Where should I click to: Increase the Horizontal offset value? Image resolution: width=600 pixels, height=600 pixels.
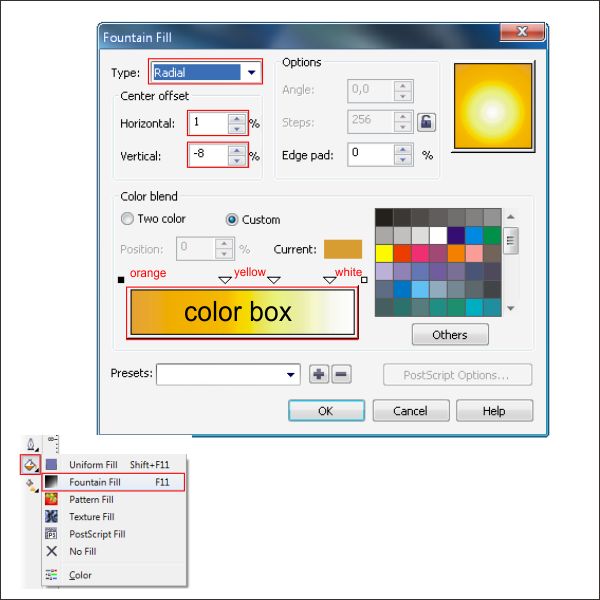[x=237, y=119]
